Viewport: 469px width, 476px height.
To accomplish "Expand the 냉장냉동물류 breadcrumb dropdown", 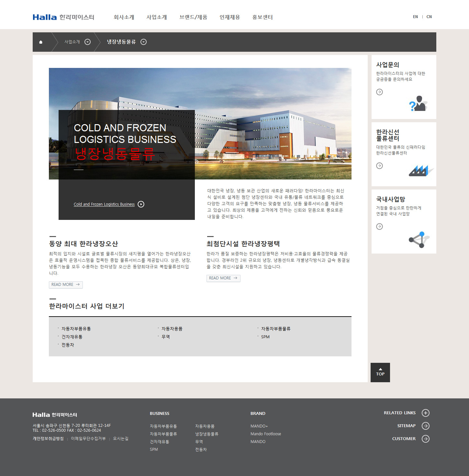I will coord(144,42).
